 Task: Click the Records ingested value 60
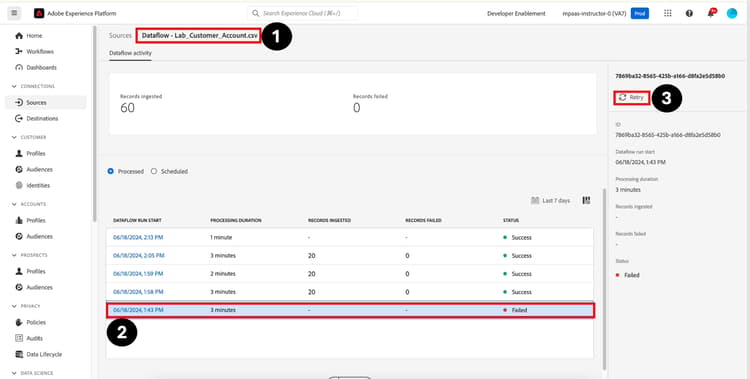(x=127, y=108)
